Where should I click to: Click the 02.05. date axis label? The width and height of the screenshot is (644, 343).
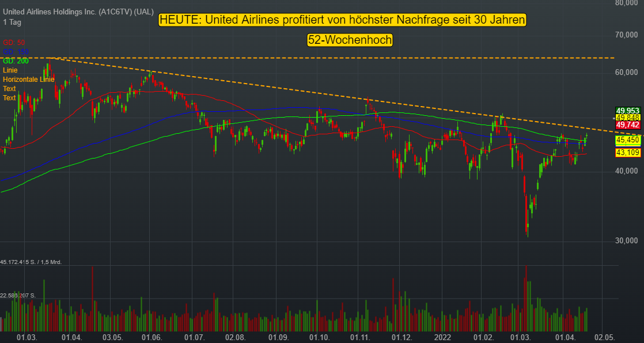click(x=605, y=338)
